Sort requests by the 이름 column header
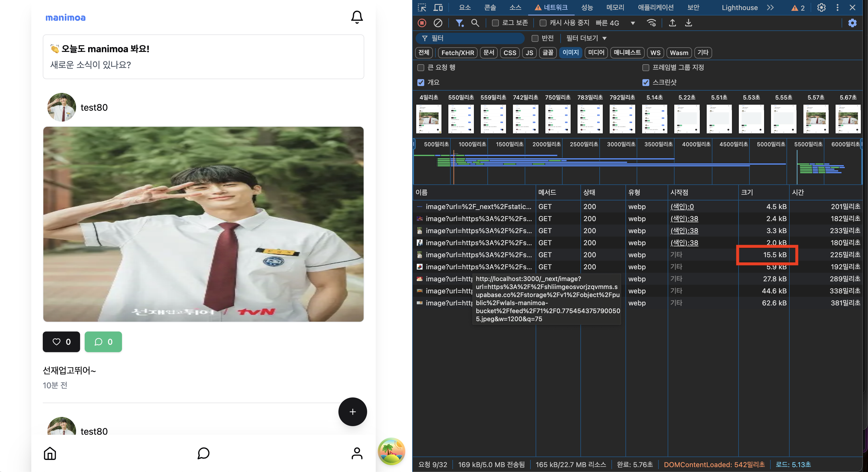This screenshot has width=868, height=472. [474, 192]
